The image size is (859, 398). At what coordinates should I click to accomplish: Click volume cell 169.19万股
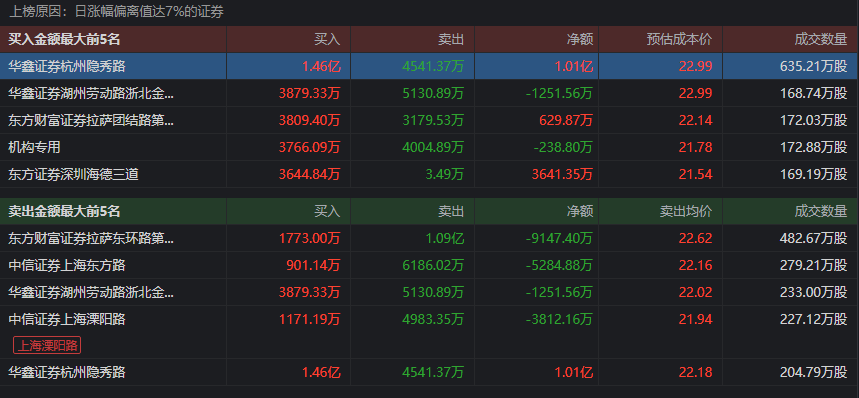point(814,174)
